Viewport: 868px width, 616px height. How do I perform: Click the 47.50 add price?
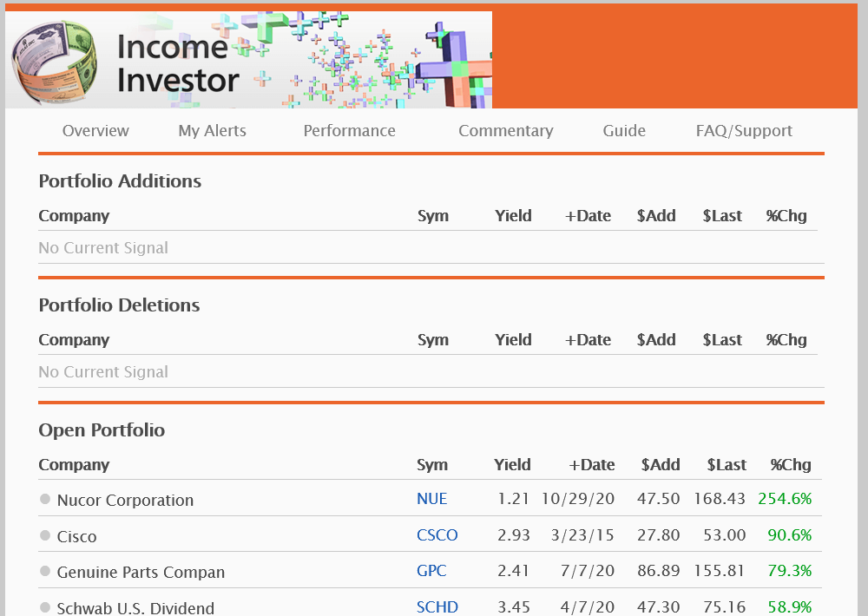click(x=658, y=499)
